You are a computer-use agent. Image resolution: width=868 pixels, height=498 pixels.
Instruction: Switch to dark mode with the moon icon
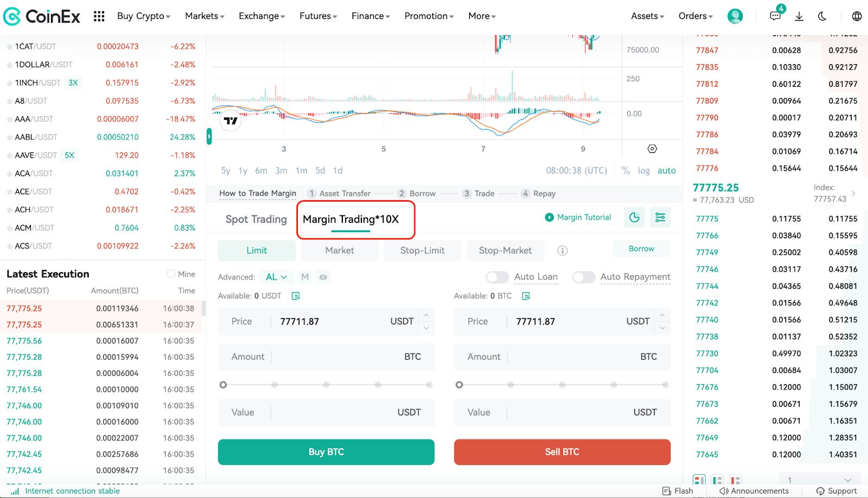pos(822,16)
